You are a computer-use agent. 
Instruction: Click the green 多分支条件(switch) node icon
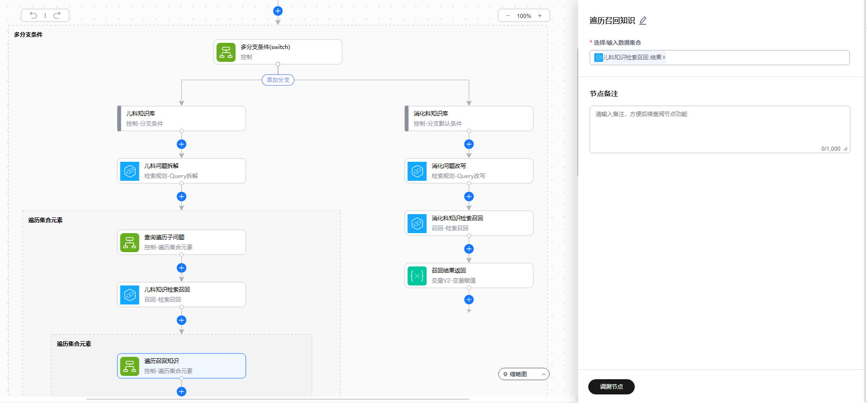click(226, 52)
